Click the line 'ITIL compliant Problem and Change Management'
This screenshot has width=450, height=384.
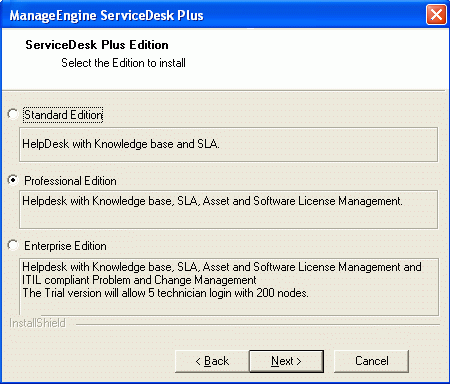click(139, 280)
